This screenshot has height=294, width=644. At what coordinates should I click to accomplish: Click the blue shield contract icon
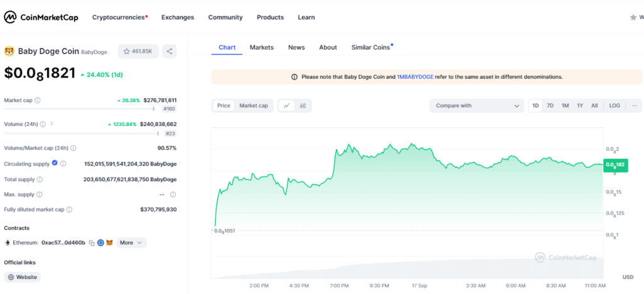tap(101, 242)
